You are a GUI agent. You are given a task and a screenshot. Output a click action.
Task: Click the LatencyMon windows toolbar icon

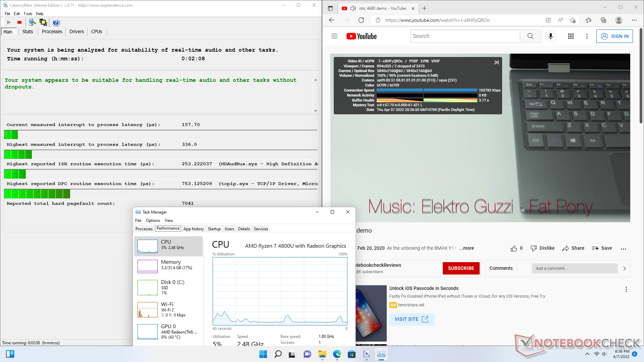click(x=43, y=22)
